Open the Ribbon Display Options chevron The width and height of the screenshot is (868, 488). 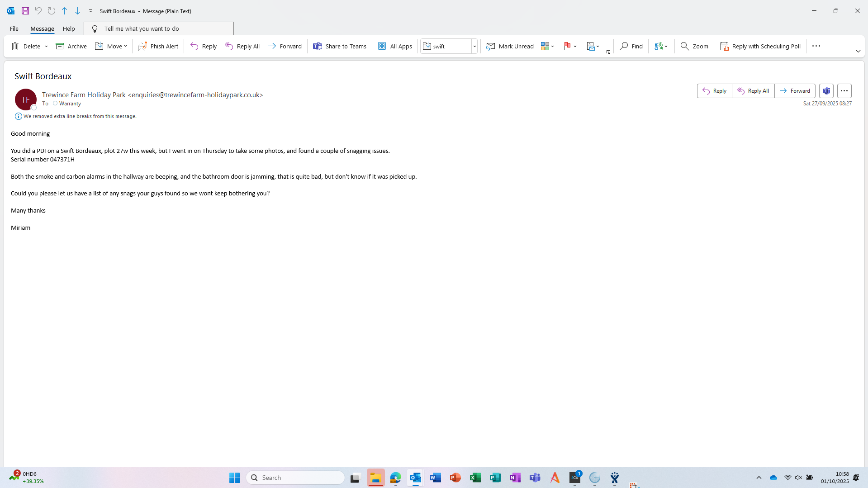(x=858, y=51)
